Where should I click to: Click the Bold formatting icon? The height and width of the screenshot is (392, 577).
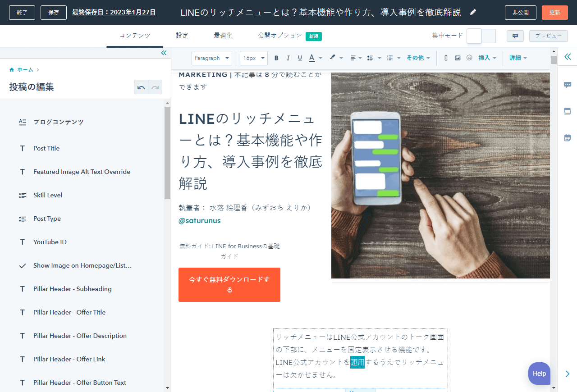coord(276,58)
